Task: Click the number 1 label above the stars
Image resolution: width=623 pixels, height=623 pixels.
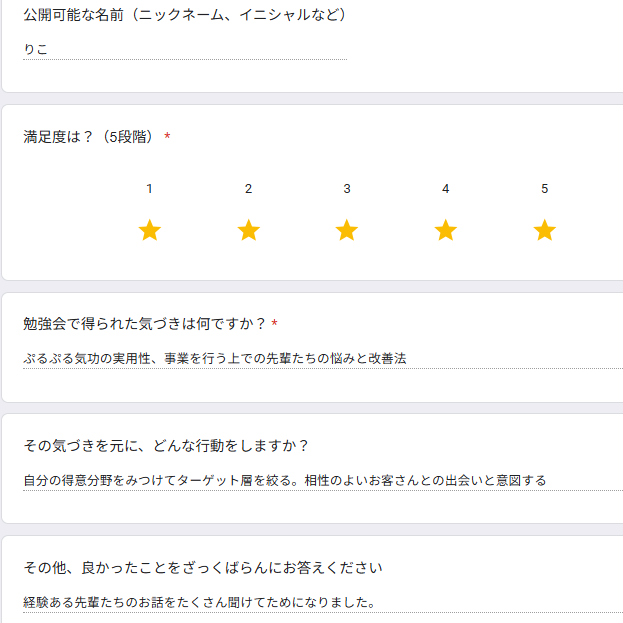Action: point(150,189)
